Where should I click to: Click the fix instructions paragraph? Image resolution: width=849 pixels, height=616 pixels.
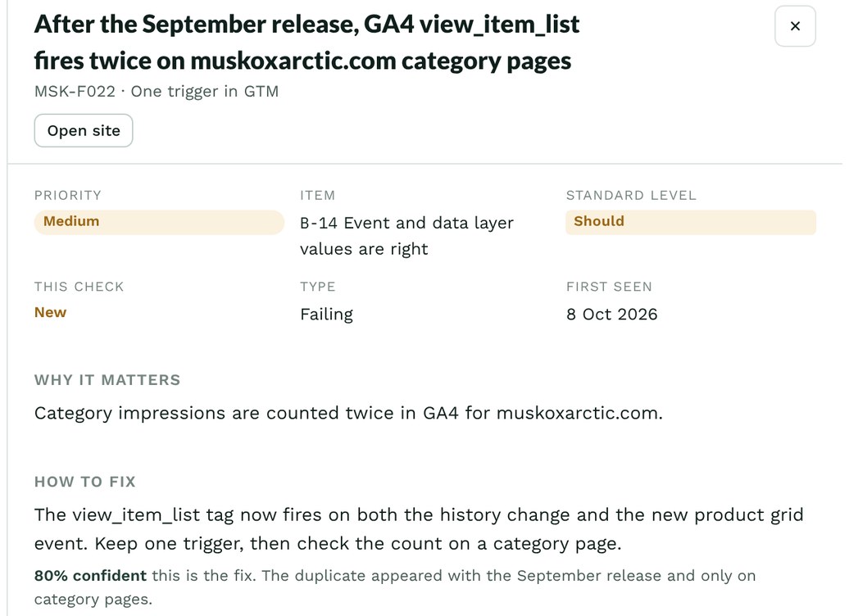point(419,529)
